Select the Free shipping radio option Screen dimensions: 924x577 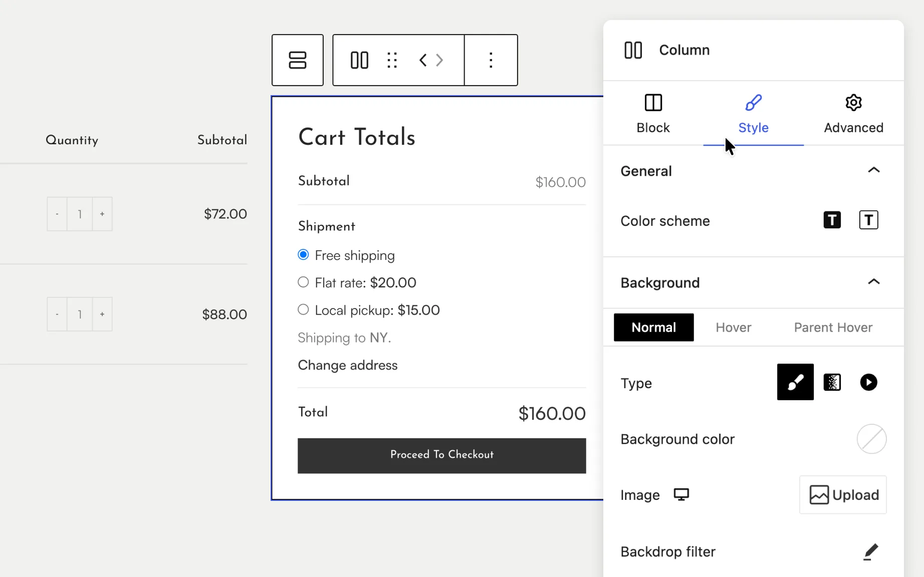coord(303,255)
